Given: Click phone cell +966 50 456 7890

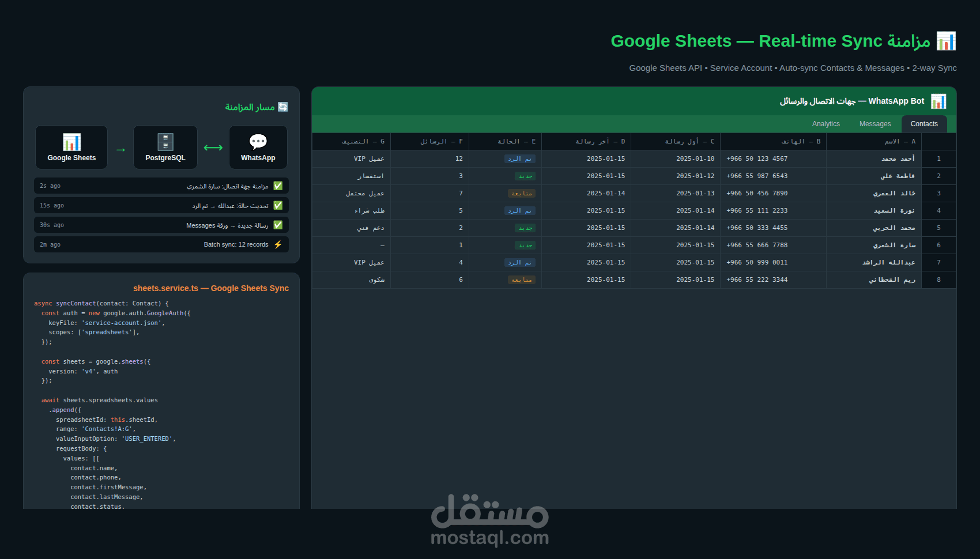Looking at the screenshot, I should (773, 193).
